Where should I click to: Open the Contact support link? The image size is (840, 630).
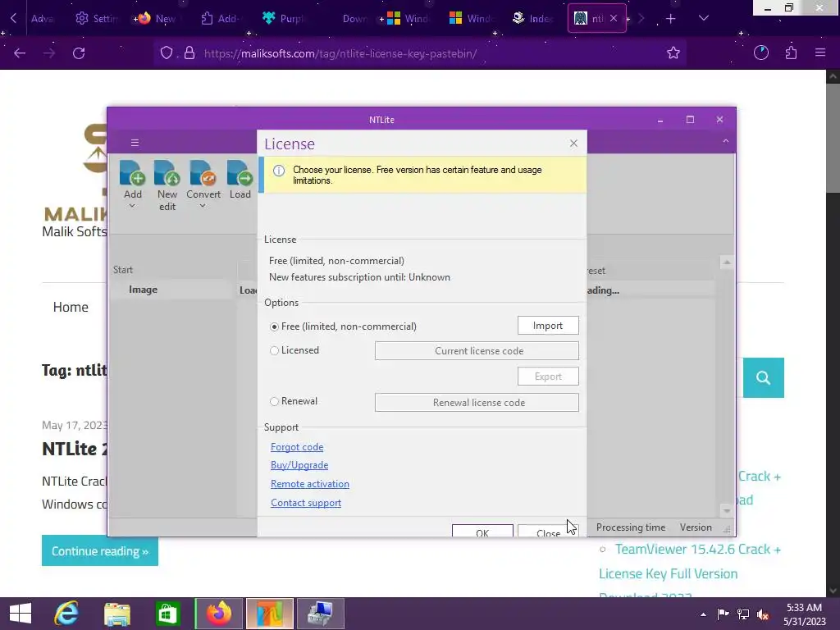point(306,503)
